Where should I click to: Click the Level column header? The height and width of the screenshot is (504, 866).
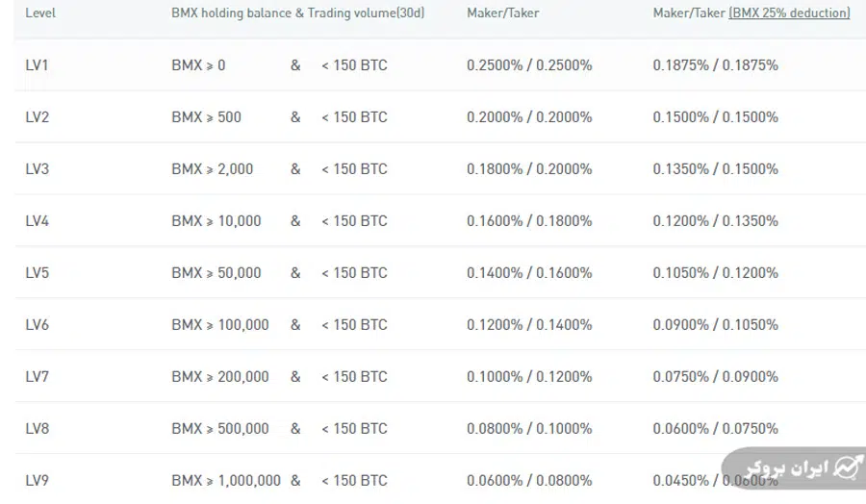(39, 13)
